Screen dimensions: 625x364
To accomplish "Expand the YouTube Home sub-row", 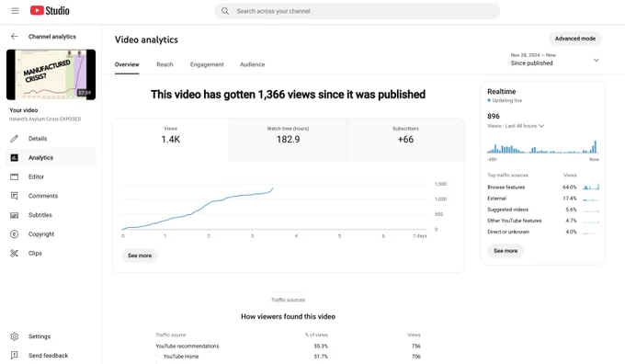I will pos(288,357).
